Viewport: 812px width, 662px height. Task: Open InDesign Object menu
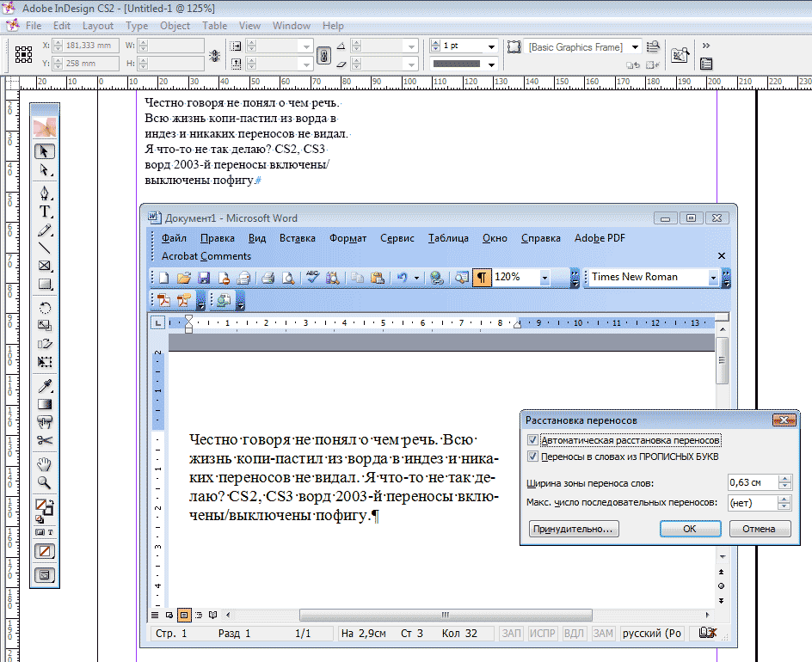[175, 26]
